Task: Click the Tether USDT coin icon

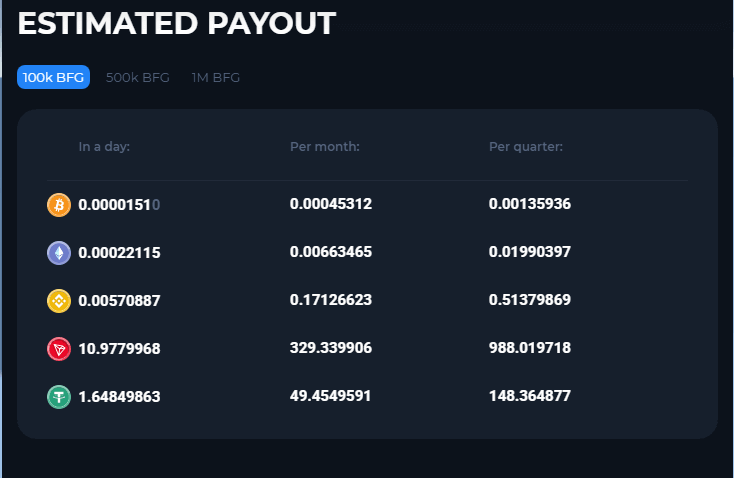Action: pos(59,397)
